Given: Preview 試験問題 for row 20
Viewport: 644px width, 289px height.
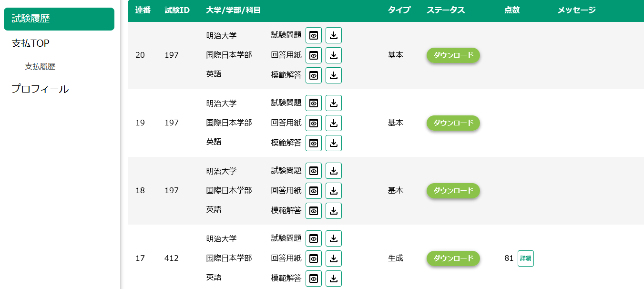Looking at the screenshot, I should [314, 35].
